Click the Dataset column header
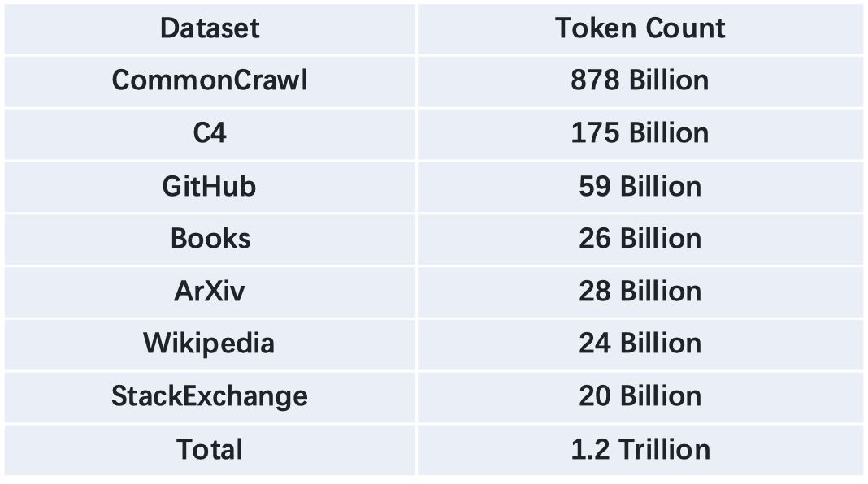This screenshot has height=484, width=868. pyautogui.click(x=210, y=28)
